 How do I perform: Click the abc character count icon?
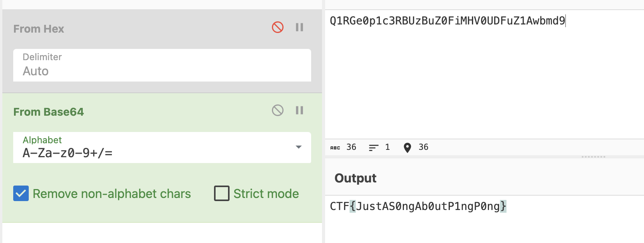[335, 148]
